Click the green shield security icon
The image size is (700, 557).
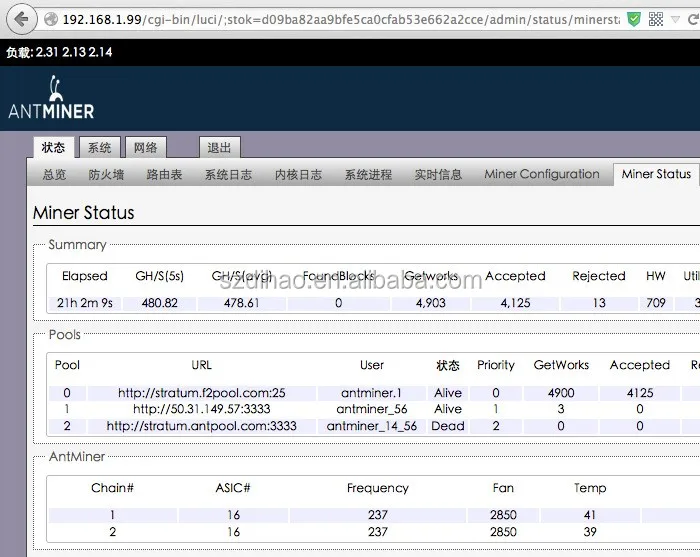coord(634,19)
